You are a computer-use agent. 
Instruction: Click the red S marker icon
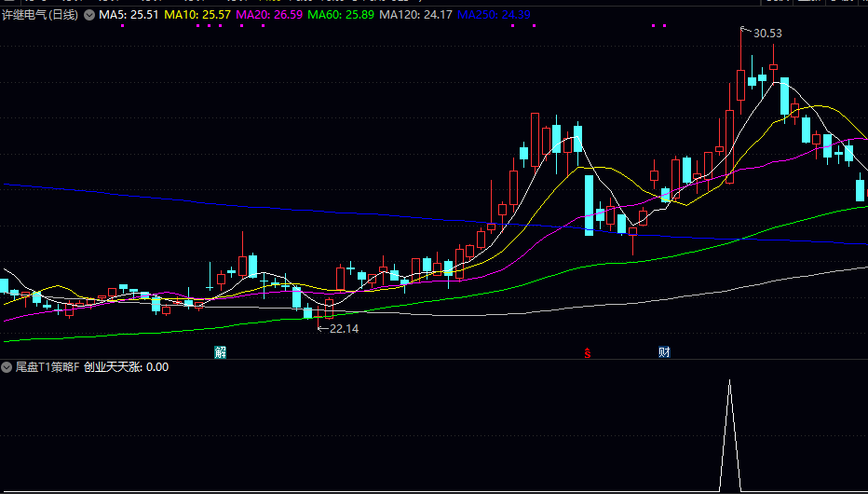[x=588, y=352]
